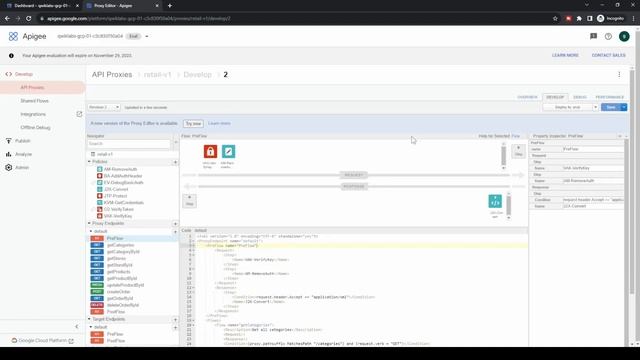This screenshot has height=360, width=640.
Task: Select the getCategories flow
Action: 120,245
